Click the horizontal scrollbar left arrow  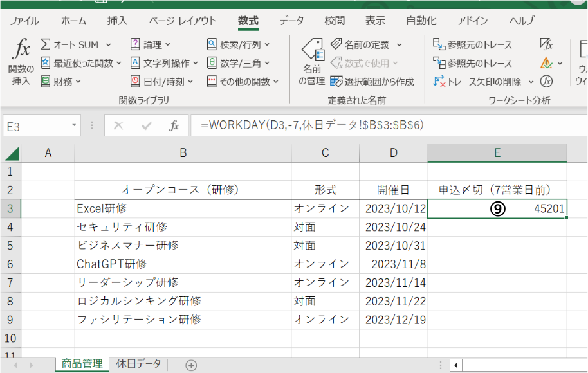pyautogui.click(x=455, y=365)
